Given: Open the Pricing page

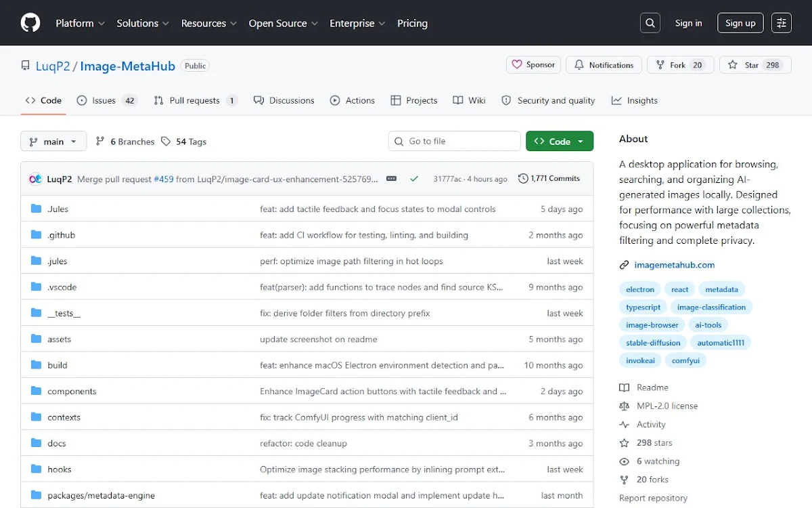Looking at the screenshot, I should pos(412,23).
